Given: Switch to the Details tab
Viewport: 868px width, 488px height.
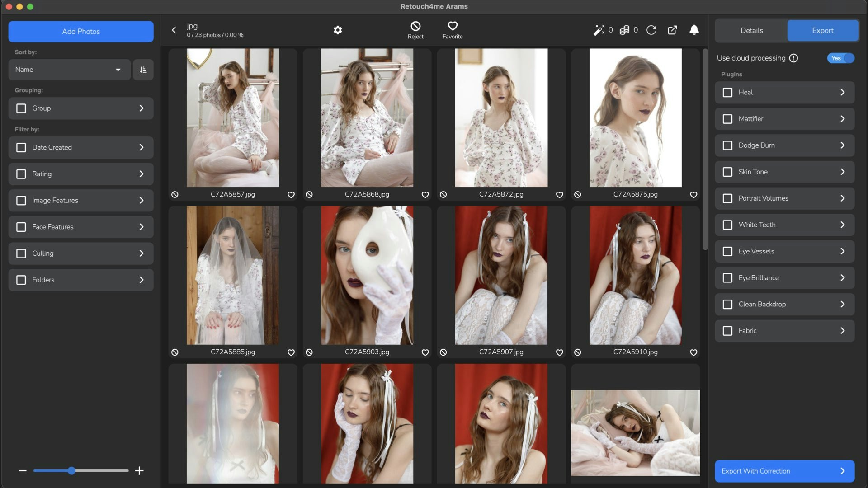Looking at the screenshot, I should point(751,31).
